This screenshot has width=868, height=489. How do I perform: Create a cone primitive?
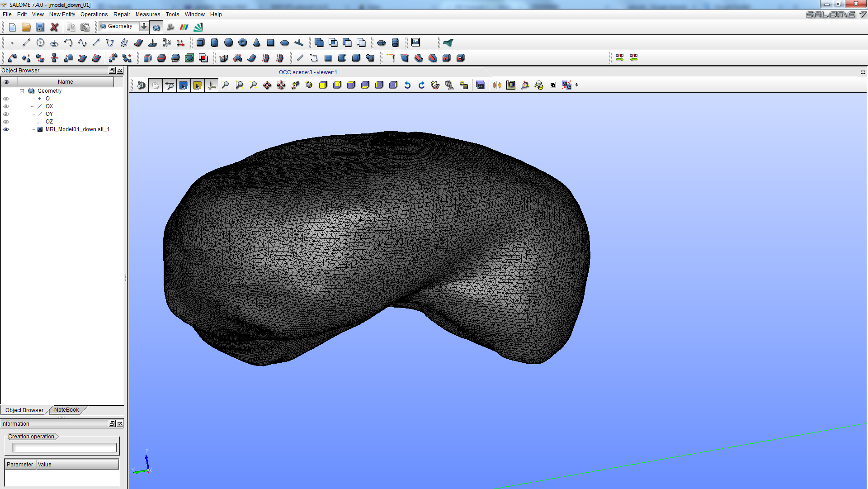pos(257,43)
